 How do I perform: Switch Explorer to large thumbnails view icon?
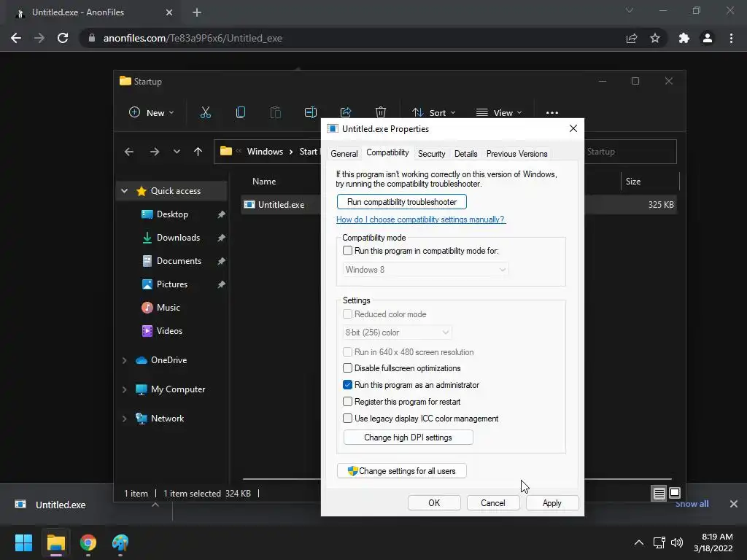675,493
